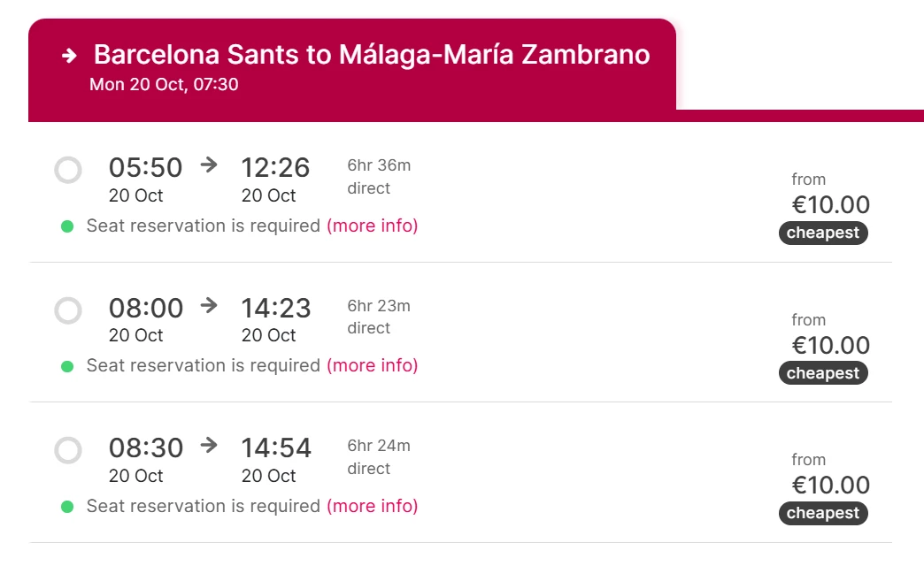Open more info for the 08:00 train
Viewport: 924px width, 566px height.
[372, 366]
